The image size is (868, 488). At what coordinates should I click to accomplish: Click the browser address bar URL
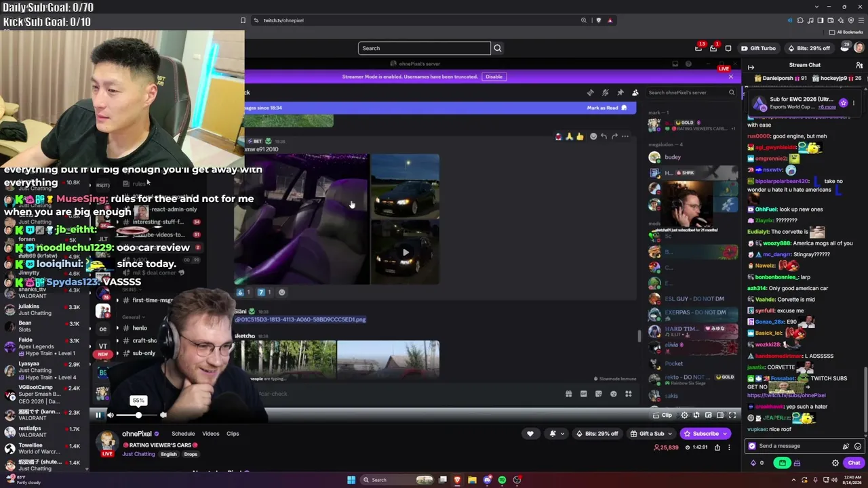point(283,20)
